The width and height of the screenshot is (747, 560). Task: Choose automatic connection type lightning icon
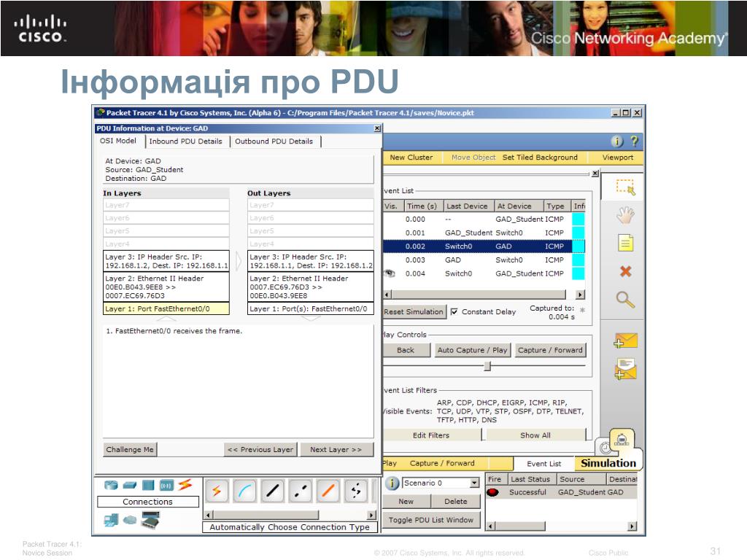217,491
